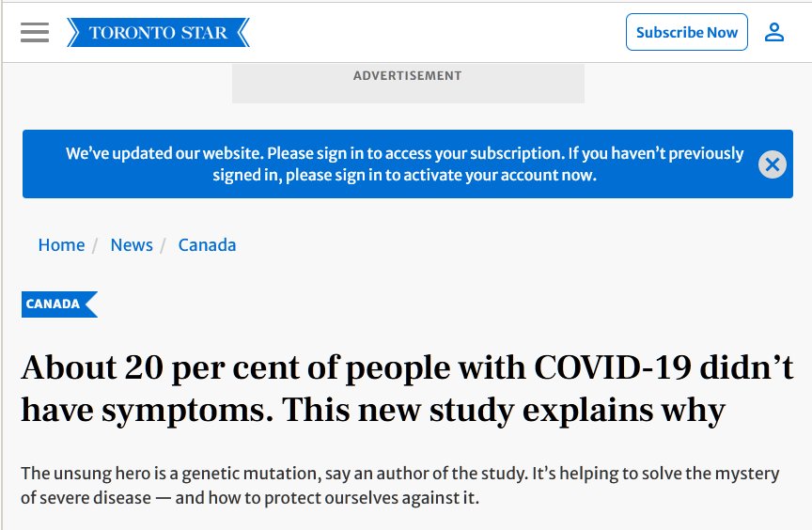Open the News breadcrumb link
This screenshot has height=530, width=812.
point(132,245)
